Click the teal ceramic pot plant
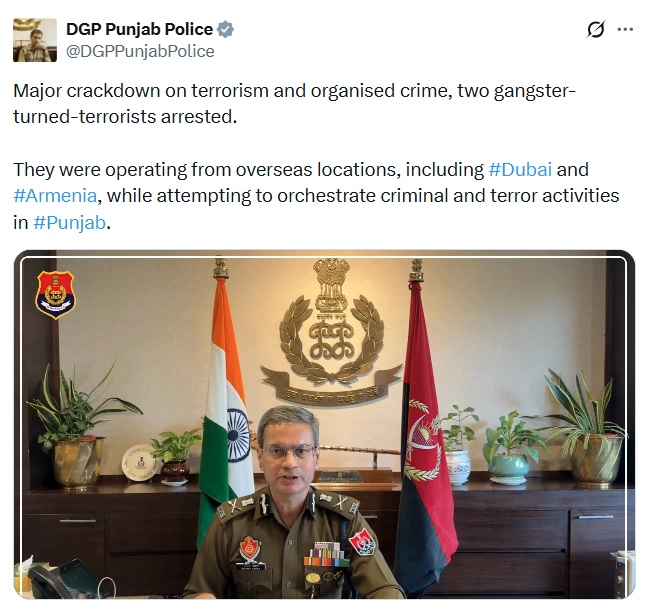 510,448
